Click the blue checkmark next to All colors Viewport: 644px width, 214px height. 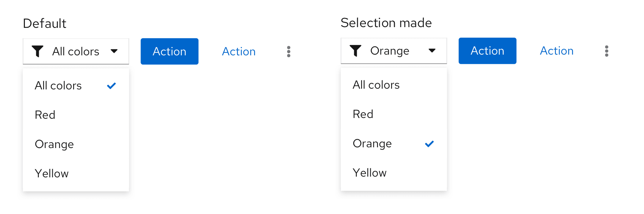click(x=111, y=86)
